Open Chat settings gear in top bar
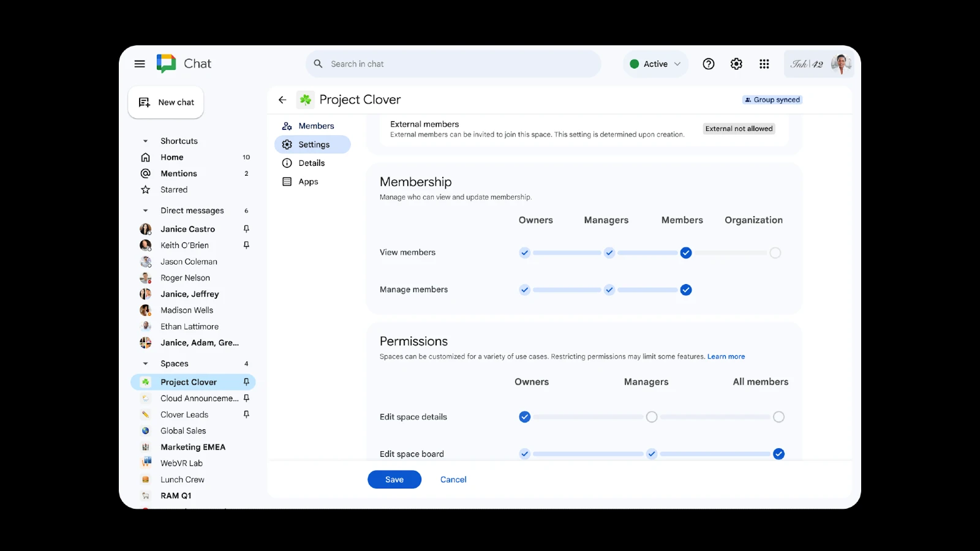Screen dimensions: 980x551 pos(736,64)
